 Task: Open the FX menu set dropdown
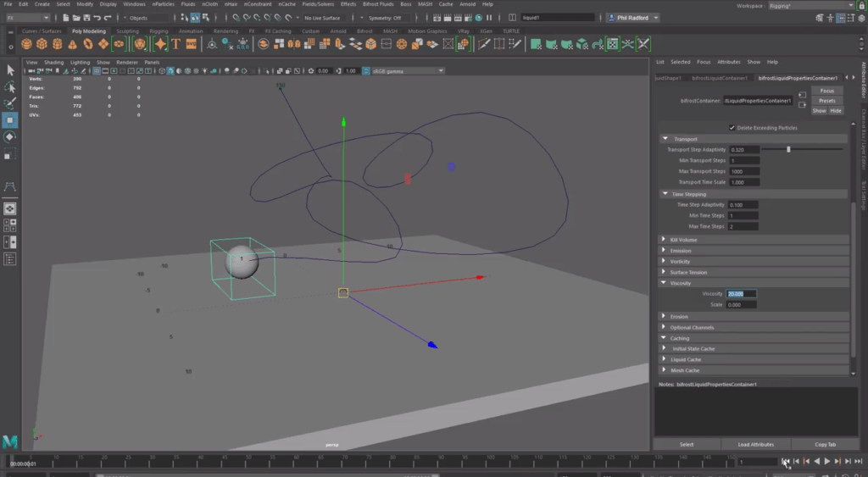click(28, 18)
